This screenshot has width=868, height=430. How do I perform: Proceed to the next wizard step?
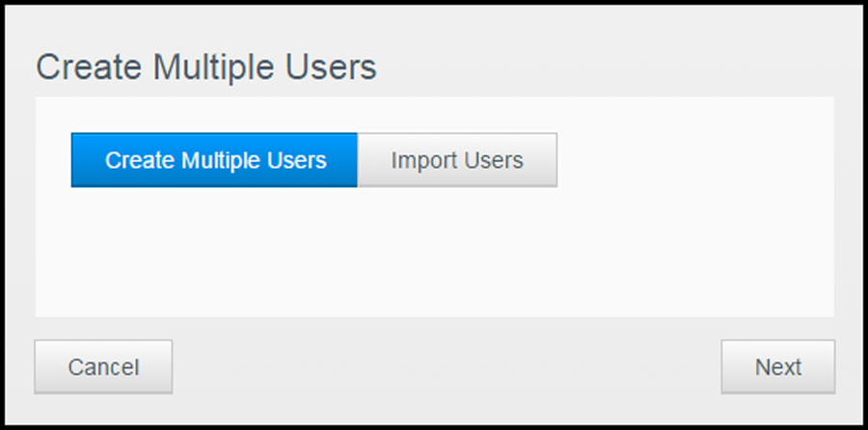point(777,367)
